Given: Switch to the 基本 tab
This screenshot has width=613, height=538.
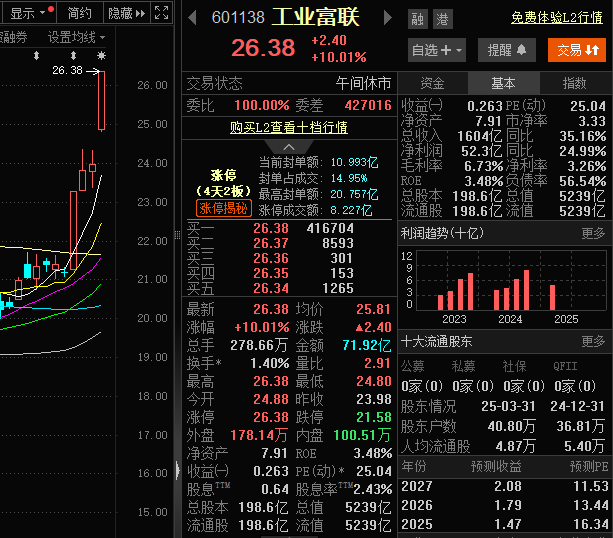Looking at the screenshot, I should [503, 83].
